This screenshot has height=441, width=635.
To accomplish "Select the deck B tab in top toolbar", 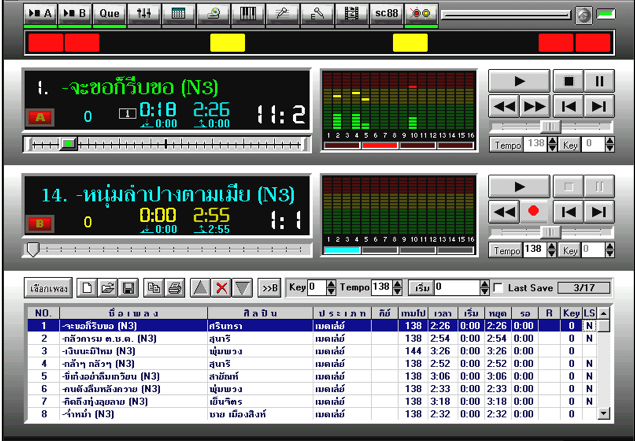I will tap(75, 14).
